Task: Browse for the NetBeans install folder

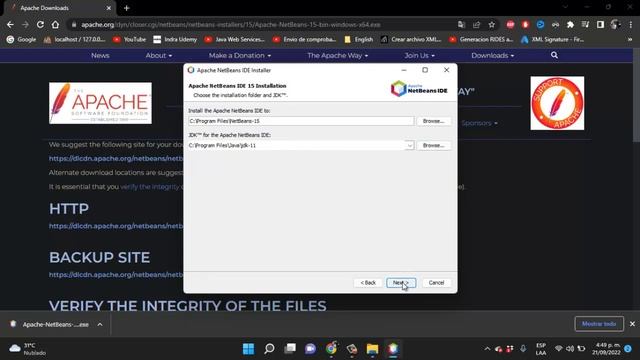Action: click(x=433, y=121)
